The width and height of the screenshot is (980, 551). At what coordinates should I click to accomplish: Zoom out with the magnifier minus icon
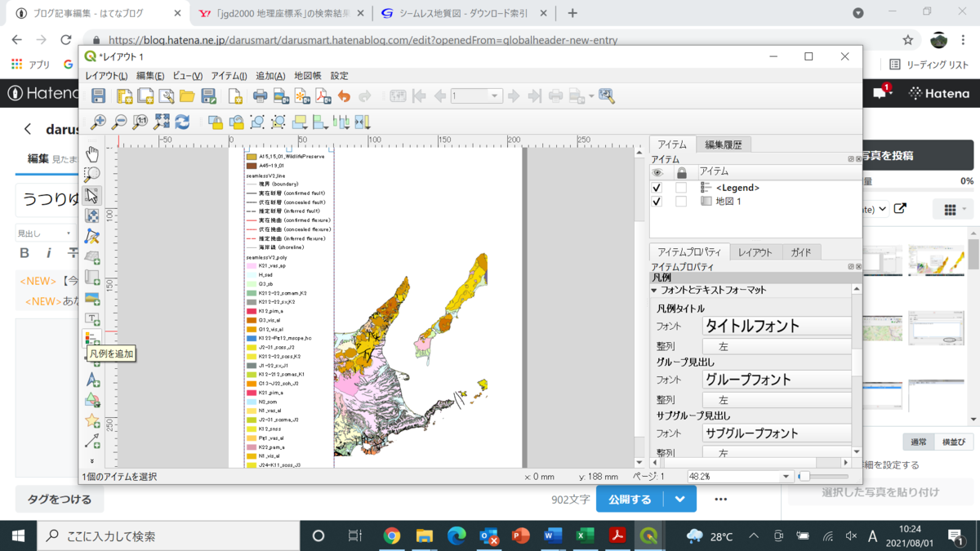coord(119,122)
